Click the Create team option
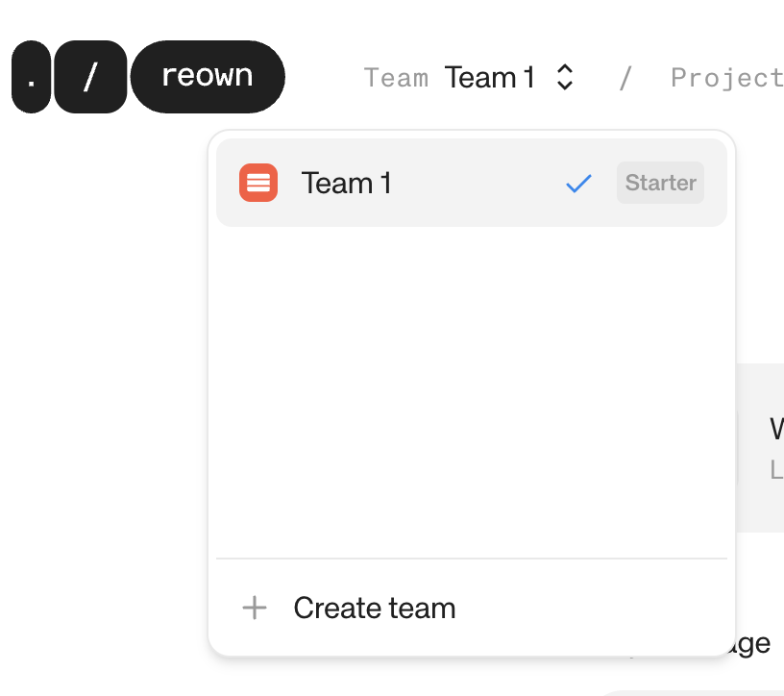Image resolution: width=784 pixels, height=696 pixels. pos(374,609)
